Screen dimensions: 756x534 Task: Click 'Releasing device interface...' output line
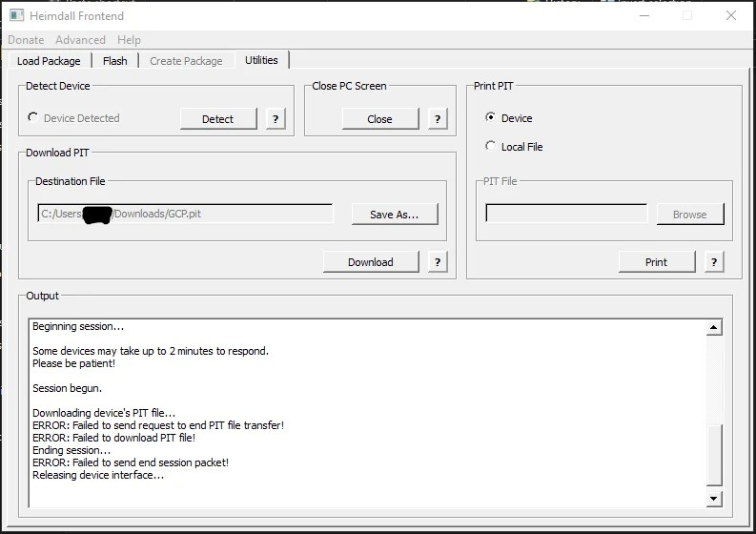pos(98,475)
